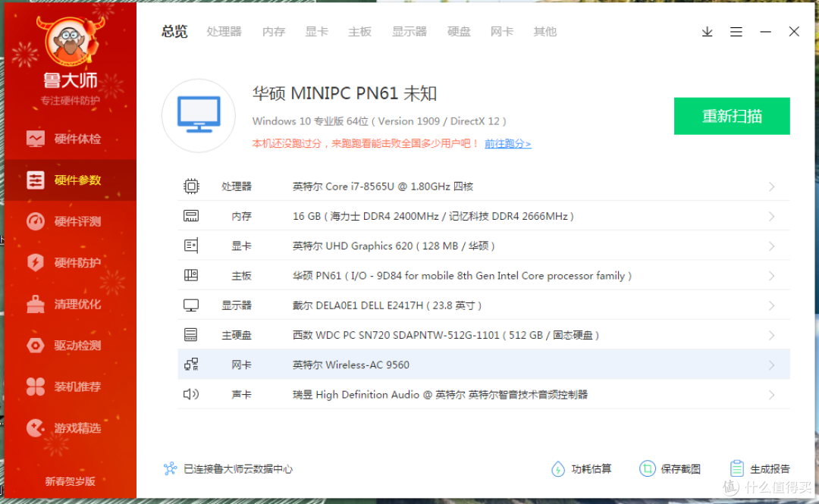Switch to the top 网卡 tab
819x504 pixels.
[x=502, y=31]
